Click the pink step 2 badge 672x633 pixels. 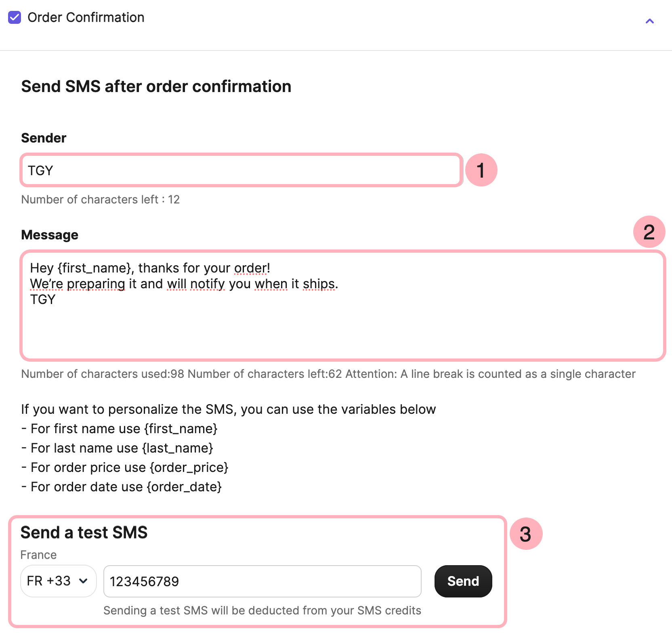pyautogui.click(x=649, y=232)
